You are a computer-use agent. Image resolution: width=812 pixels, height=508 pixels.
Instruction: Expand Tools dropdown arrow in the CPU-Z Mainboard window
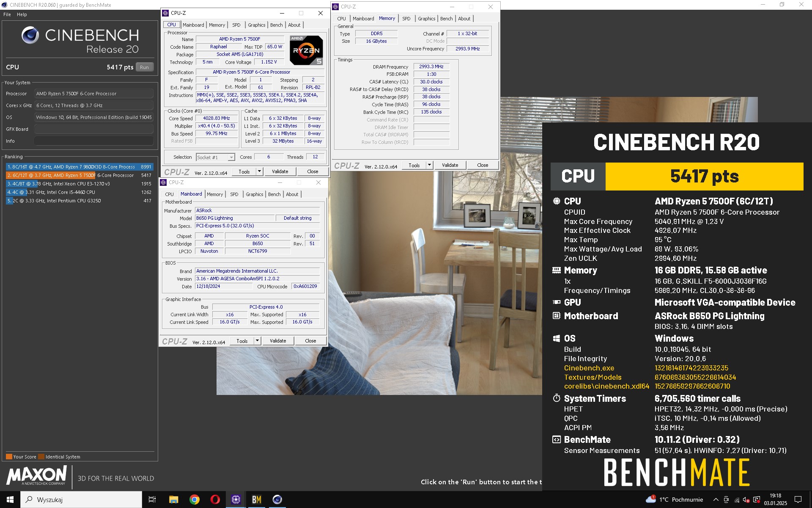click(258, 341)
